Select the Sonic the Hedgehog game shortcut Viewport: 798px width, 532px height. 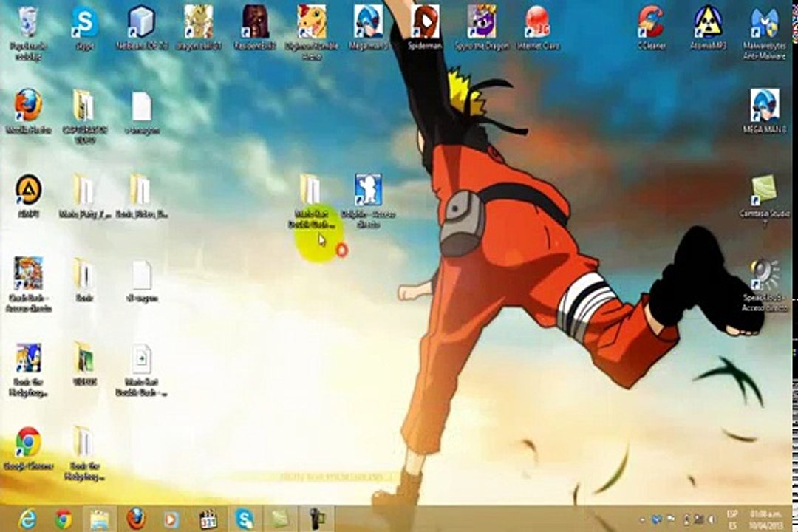(x=29, y=369)
